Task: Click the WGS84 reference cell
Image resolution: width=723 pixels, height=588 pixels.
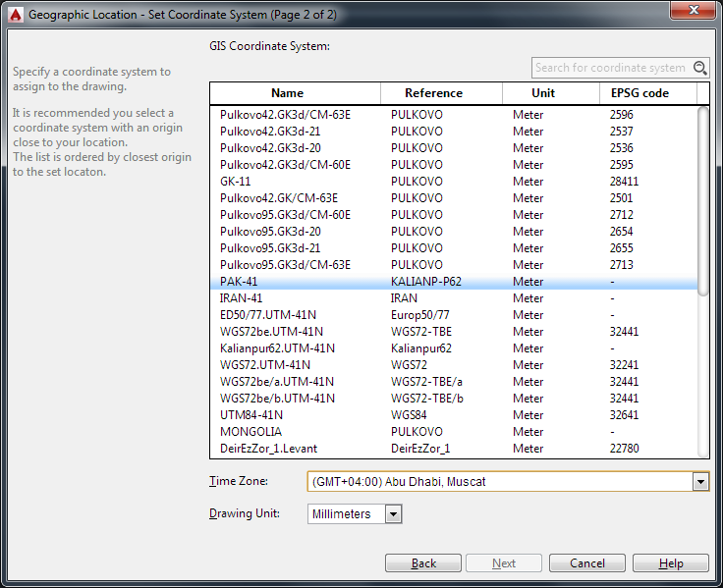Action: point(409,415)
